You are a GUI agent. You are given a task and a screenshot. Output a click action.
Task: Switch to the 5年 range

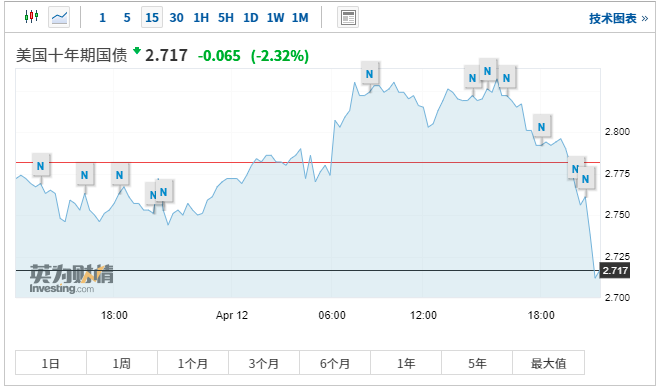477,363
